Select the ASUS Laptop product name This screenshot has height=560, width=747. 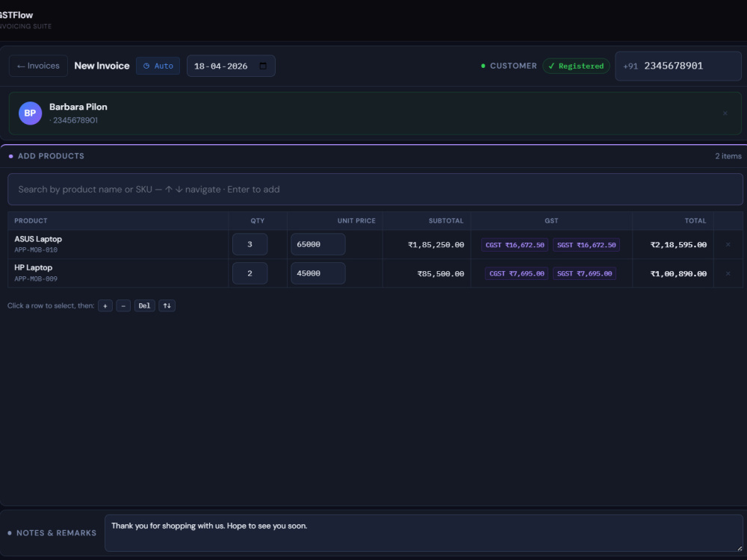[x=38, y=239]
